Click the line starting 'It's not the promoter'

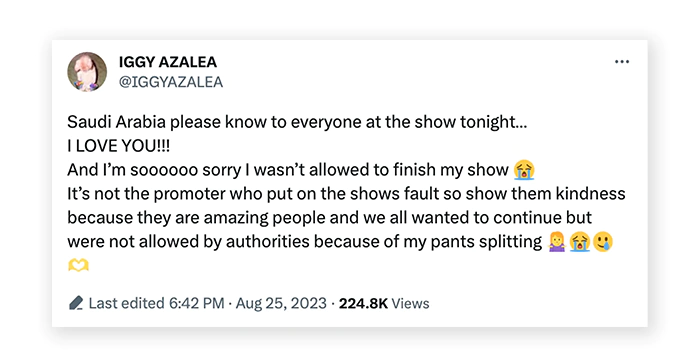coord(346,194)
